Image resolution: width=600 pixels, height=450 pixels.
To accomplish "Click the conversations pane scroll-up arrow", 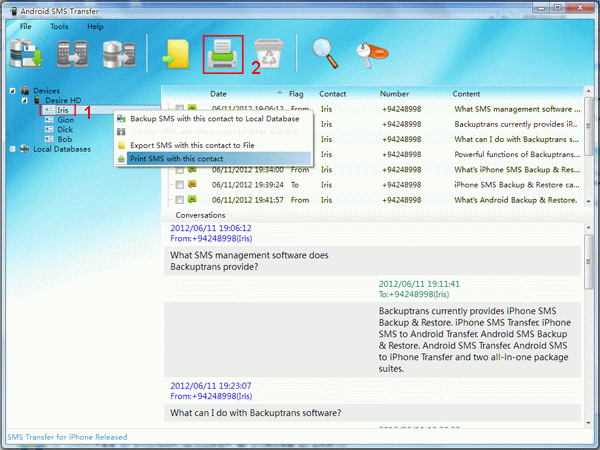I will point(589,228).
